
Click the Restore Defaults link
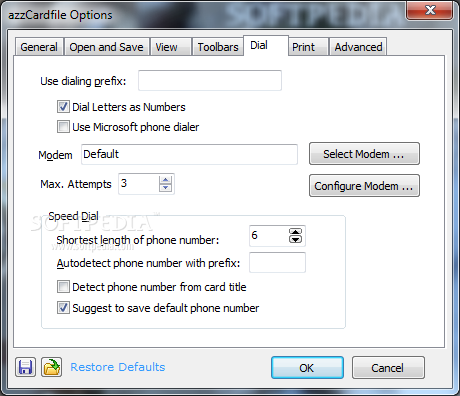(118, 367)
